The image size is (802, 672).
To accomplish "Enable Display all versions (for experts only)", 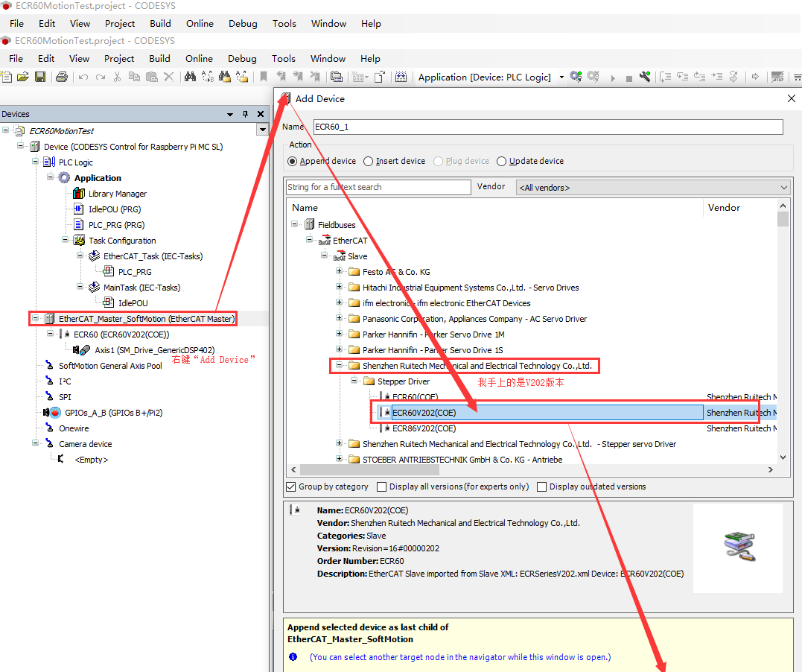I will (x=381, y=486).
